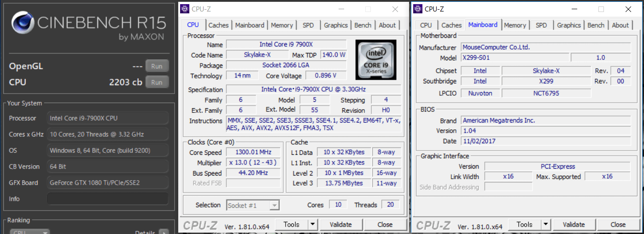
Task: Select the Level 3 cache value '13.75 MBytes'
Action: (x=345, y=183)
